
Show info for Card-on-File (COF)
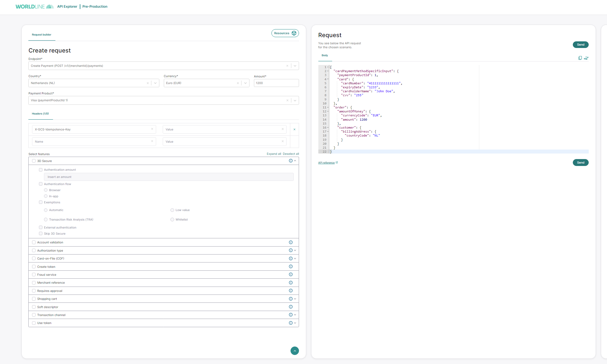tap(291, 258)
